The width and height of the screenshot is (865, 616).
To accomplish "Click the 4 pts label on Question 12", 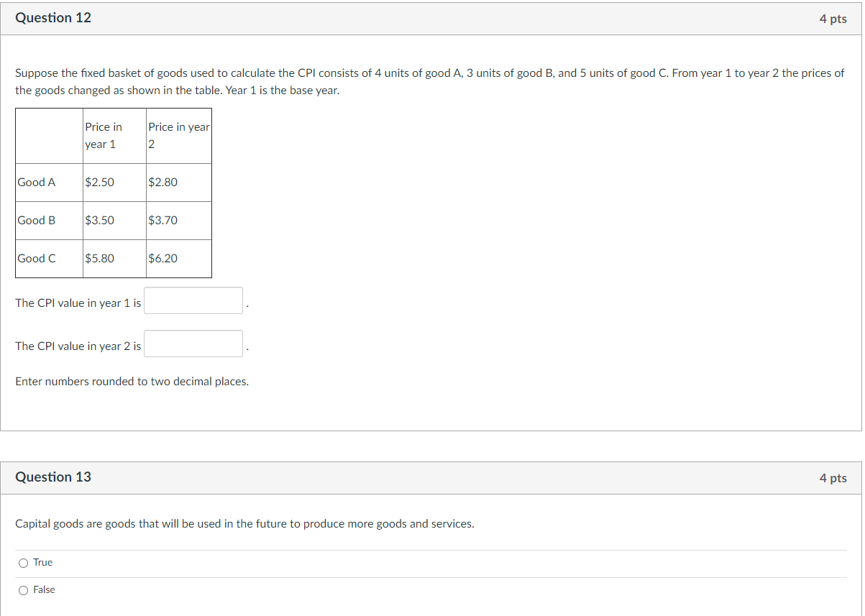I will pyautogui.click(x=833, y=19).
